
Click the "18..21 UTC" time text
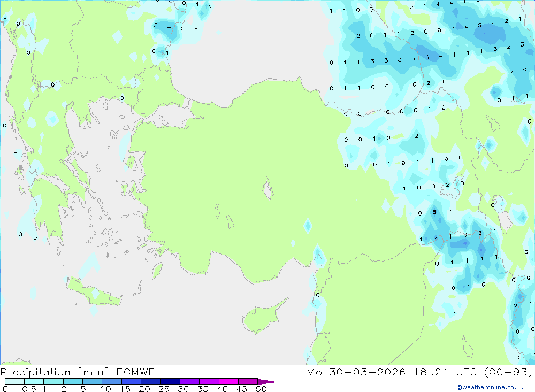click(x=447, y=372)
